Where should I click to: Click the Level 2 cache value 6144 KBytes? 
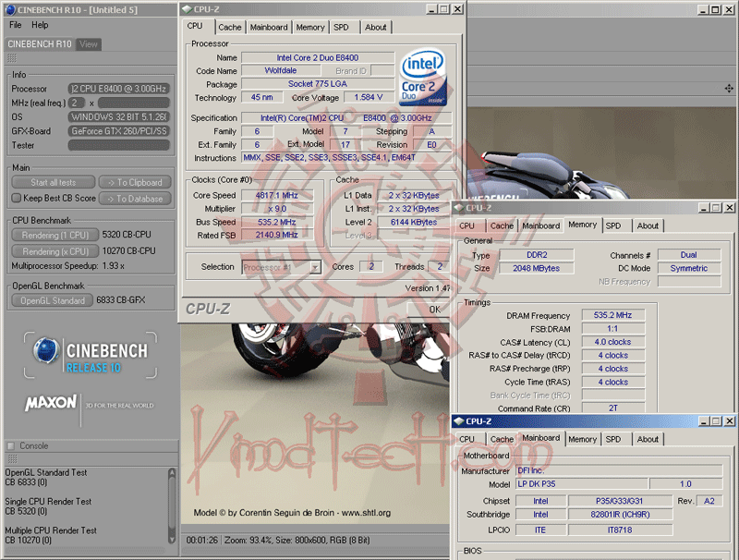414,222
